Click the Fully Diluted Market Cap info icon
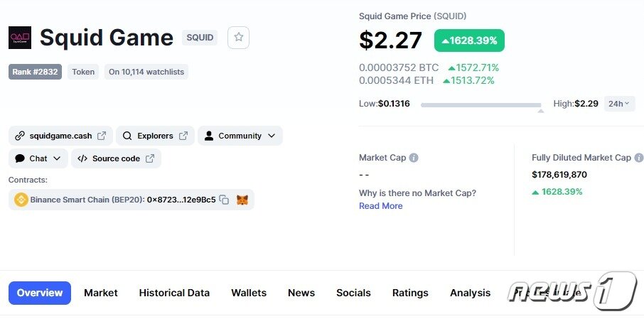The image size is (644, 319). (x=638, y=158)
